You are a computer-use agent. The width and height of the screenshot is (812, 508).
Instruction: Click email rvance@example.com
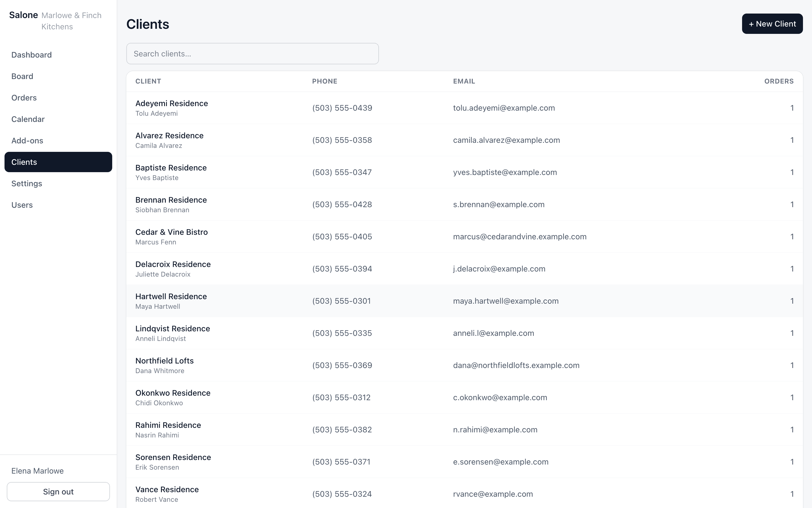(493, 494)
